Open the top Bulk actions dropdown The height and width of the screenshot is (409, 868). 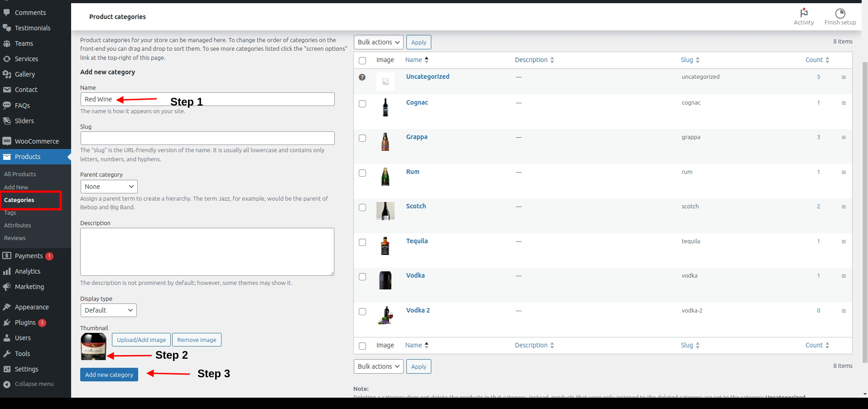tap(378, 42)
